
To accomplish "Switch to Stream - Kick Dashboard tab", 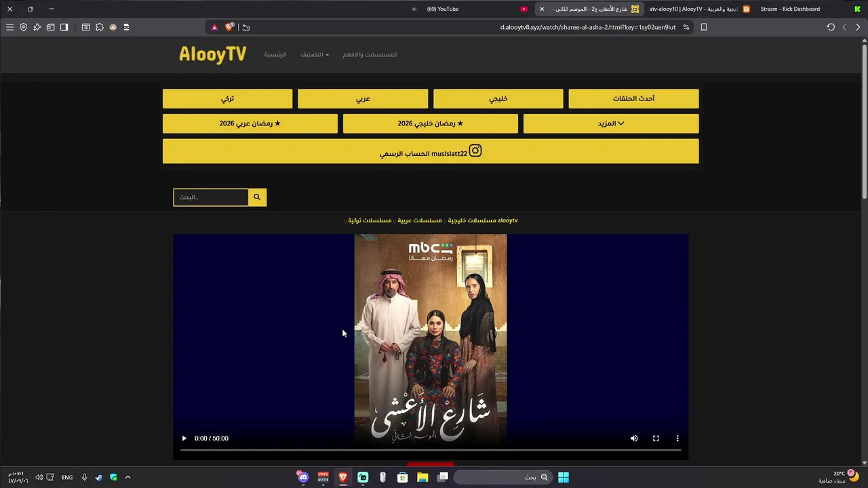I will 790,9.
